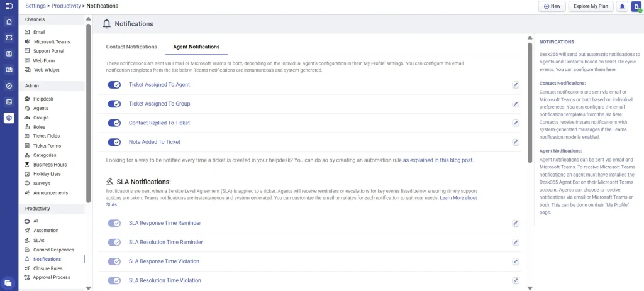644x291 pixels.
Task: Click the New button dropdown
Action: pos(551,6)
